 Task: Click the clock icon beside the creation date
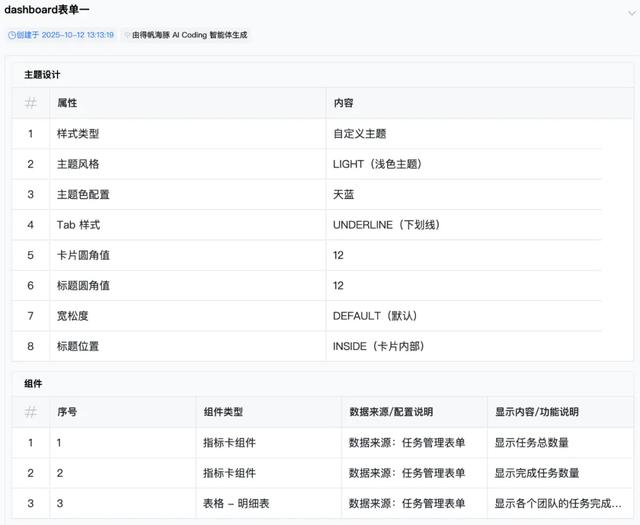point(12,35)
